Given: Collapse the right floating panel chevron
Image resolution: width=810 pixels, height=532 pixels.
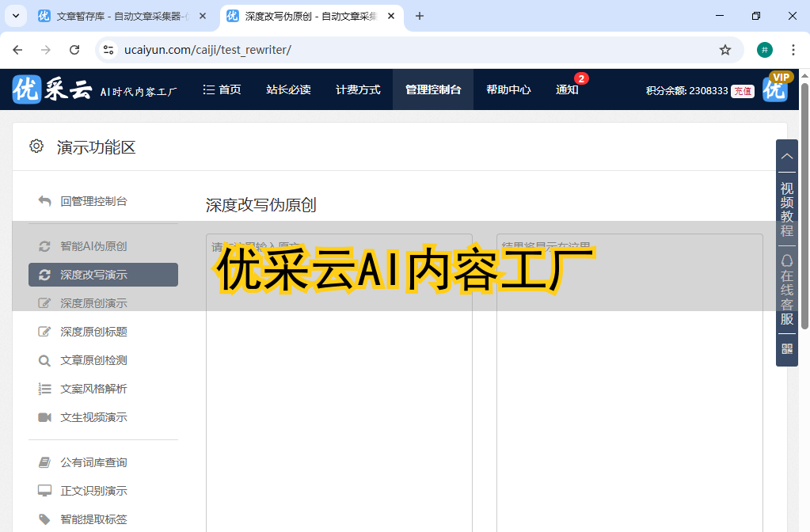Looking at the screenshot, I should (x=787, y=157).
